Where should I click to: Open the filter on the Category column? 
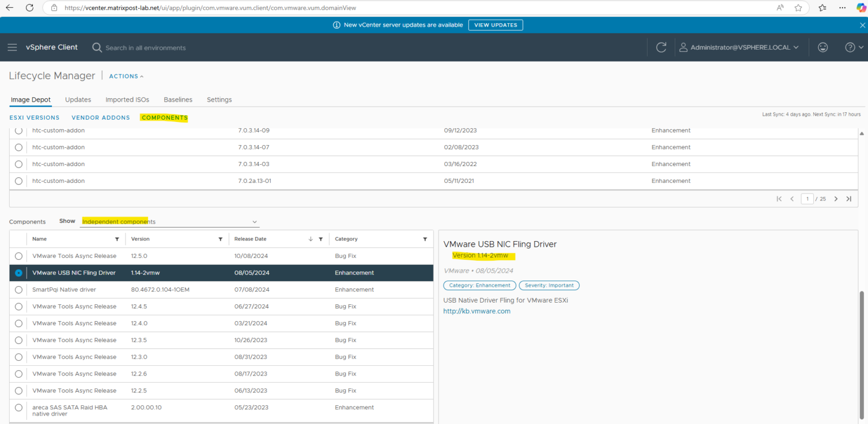click(425, 239)
